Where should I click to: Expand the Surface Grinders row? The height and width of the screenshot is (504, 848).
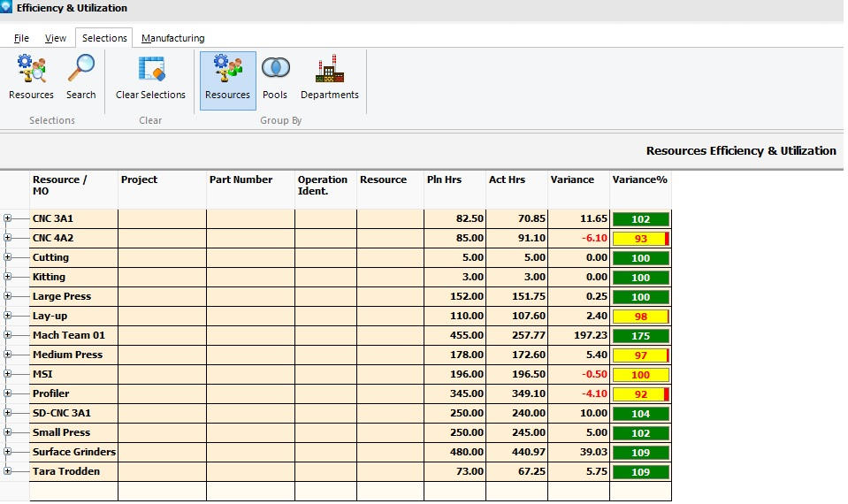click(x=7, y=452)
